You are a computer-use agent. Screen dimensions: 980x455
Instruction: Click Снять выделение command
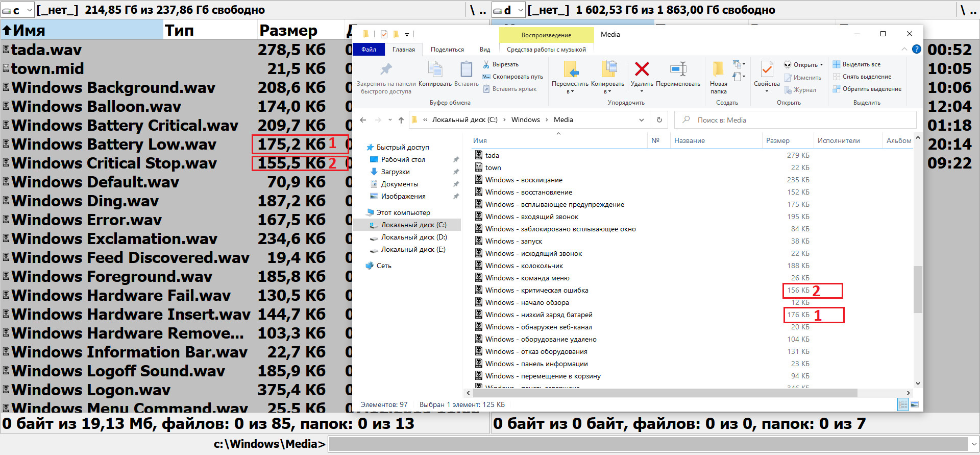(862, 77)
